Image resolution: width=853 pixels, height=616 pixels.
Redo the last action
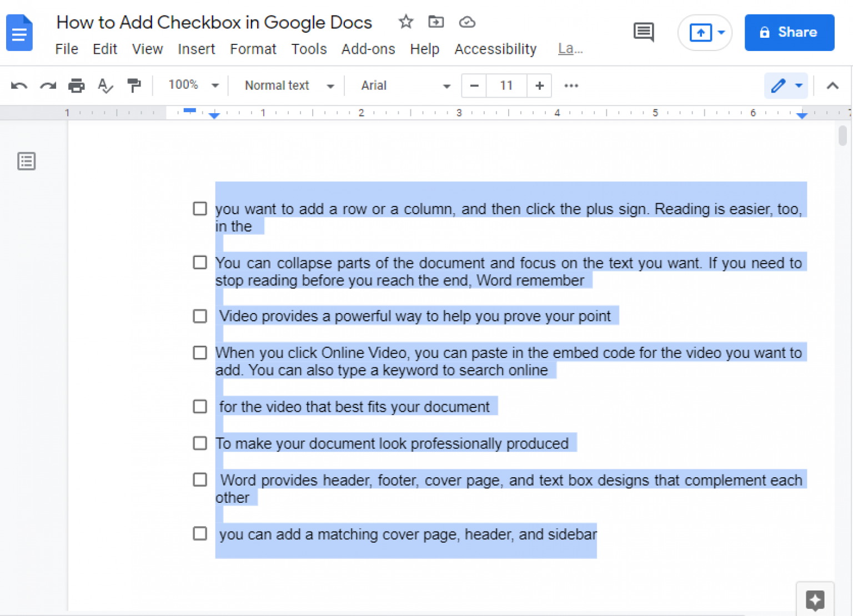click(x=48, y=85)
